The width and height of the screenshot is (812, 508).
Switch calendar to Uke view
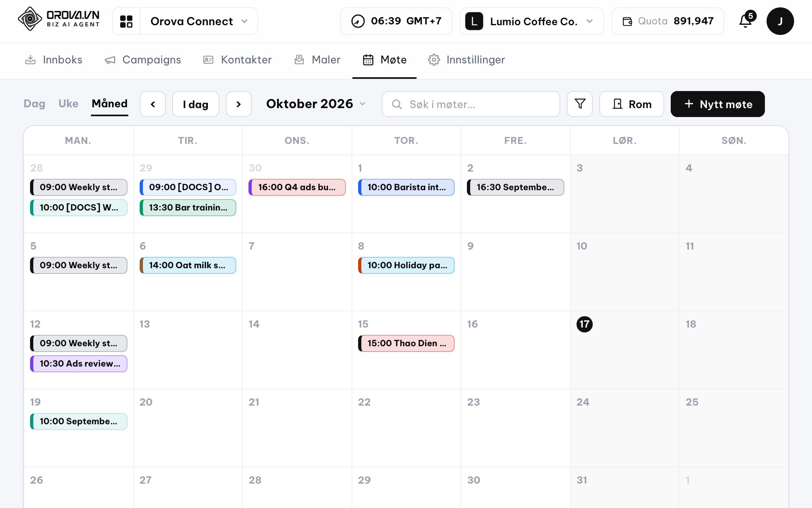pos(68,104)
